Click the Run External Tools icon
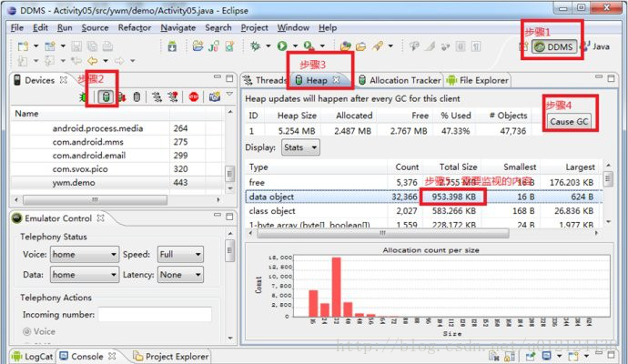 click(309, 46)
